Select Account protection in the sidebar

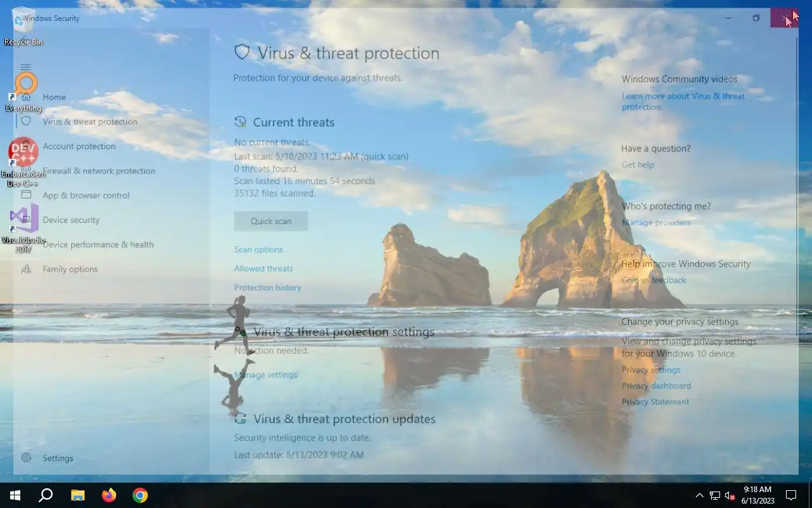79,146
